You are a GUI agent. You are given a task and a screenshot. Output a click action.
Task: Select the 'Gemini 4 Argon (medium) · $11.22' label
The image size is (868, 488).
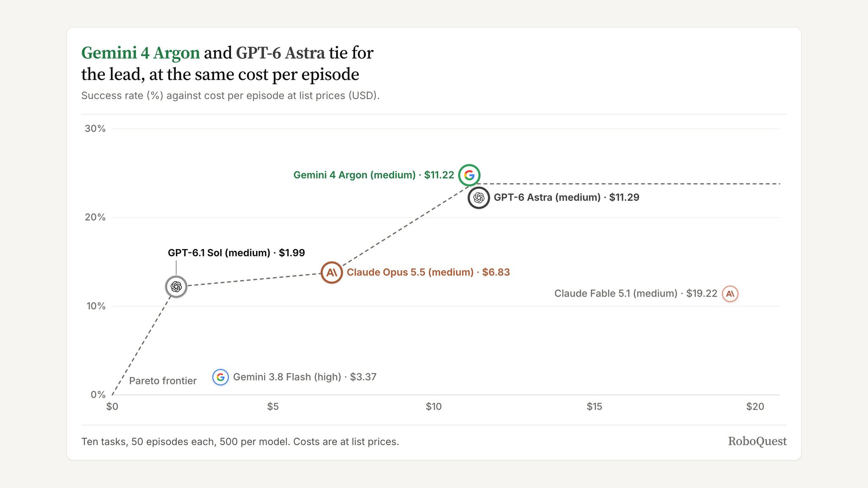click(x=374, y=175)
